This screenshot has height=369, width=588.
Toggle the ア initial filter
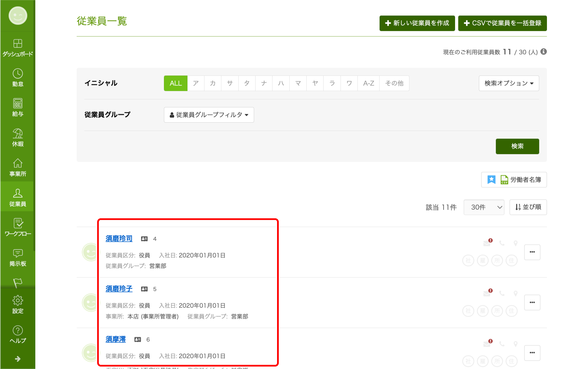[196, 83]
